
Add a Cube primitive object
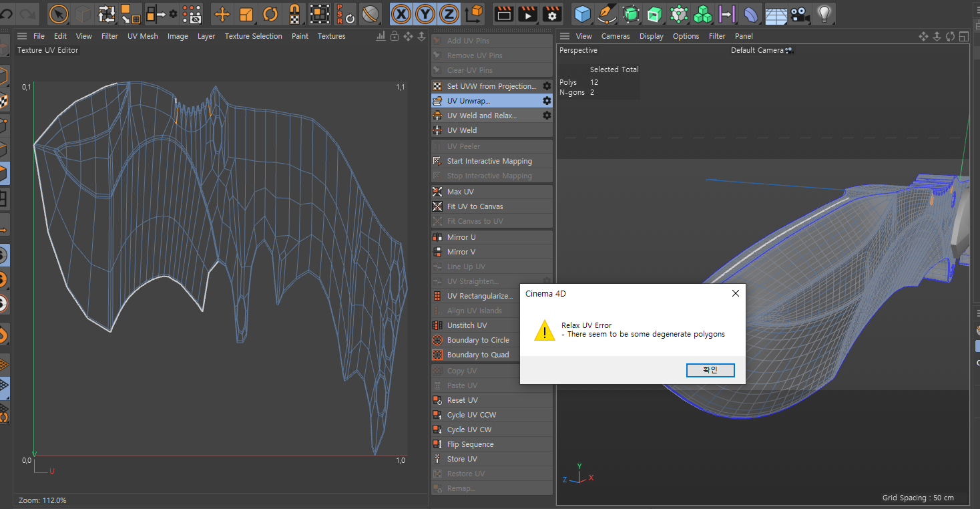pyautogui.click(x=583, y=13)
